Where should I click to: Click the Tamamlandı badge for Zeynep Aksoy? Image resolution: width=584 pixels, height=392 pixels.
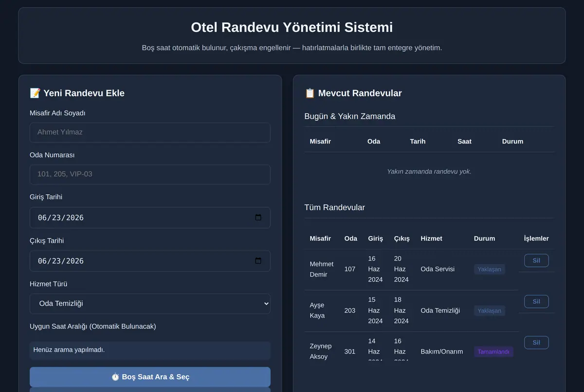tap(493, 352)
